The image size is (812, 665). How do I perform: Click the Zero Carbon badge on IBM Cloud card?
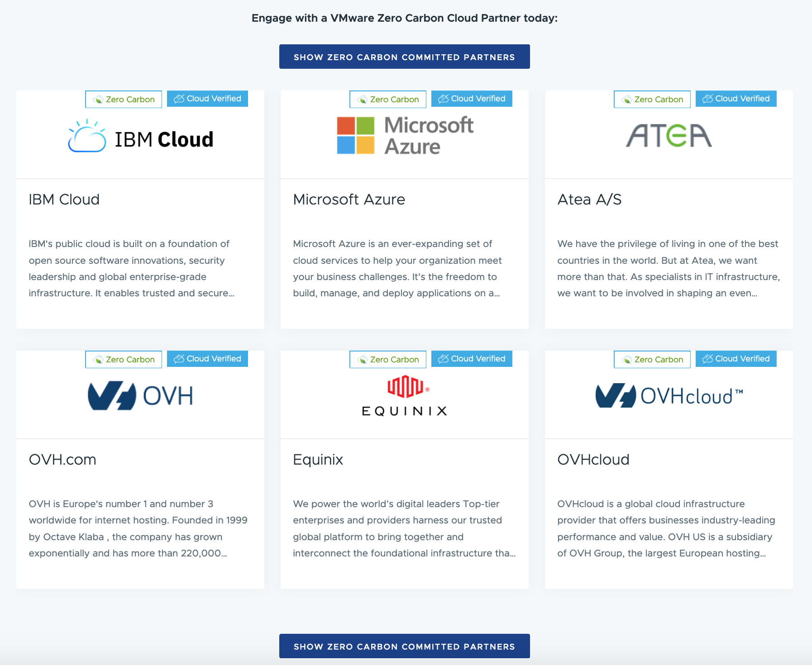pos(124,100)
